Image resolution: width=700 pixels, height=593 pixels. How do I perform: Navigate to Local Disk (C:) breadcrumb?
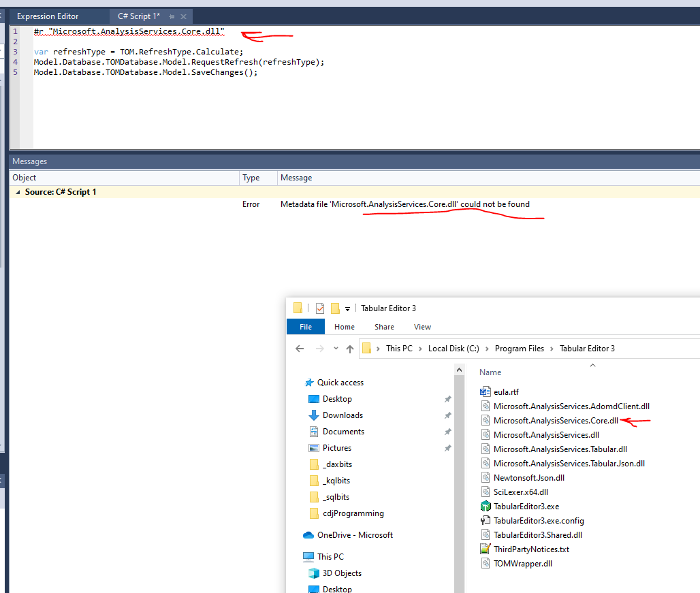(x=454, y=349)
